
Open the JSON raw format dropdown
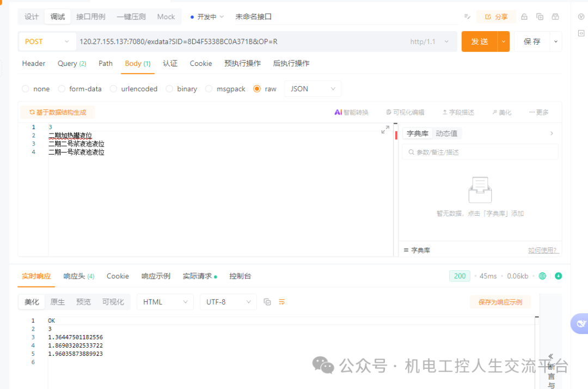(313, 89)
